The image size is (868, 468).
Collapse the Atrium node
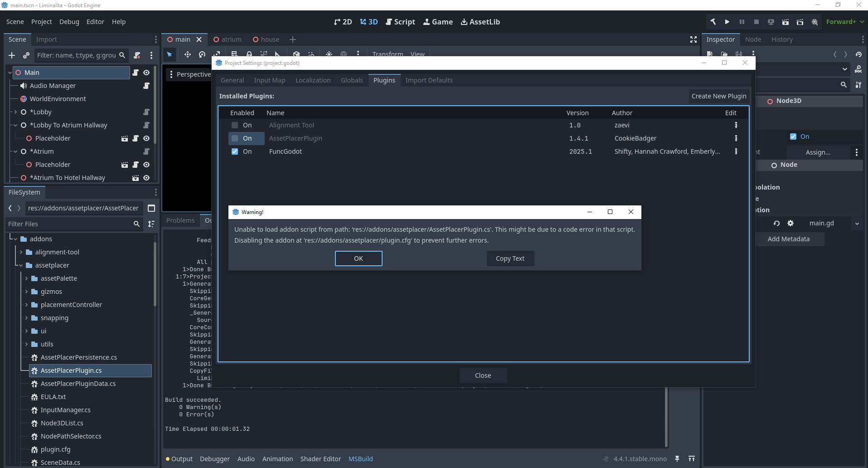pyautogui.click(x=15, y=151)
